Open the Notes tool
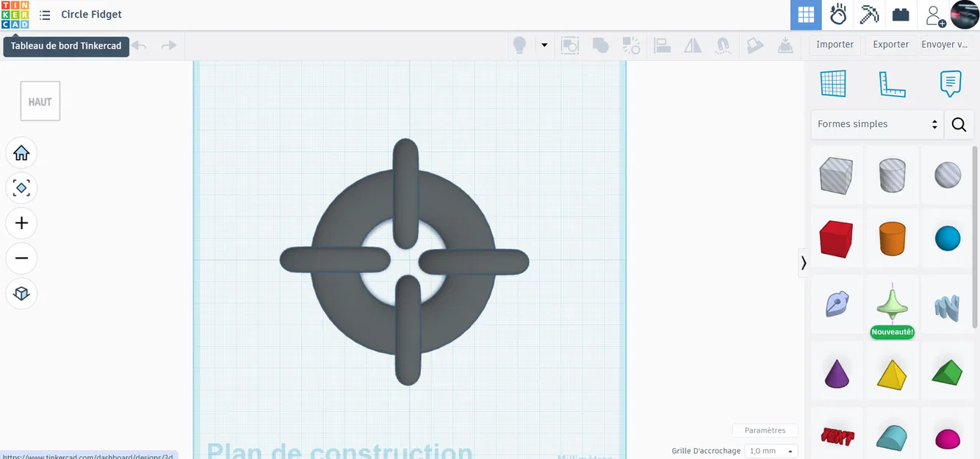 (951, 84)
